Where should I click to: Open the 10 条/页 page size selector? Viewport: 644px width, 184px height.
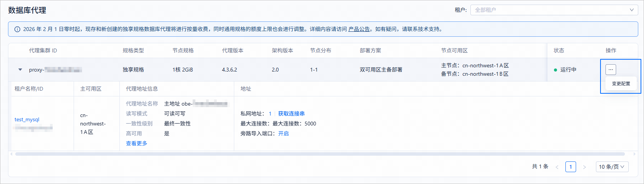point(612,167)
